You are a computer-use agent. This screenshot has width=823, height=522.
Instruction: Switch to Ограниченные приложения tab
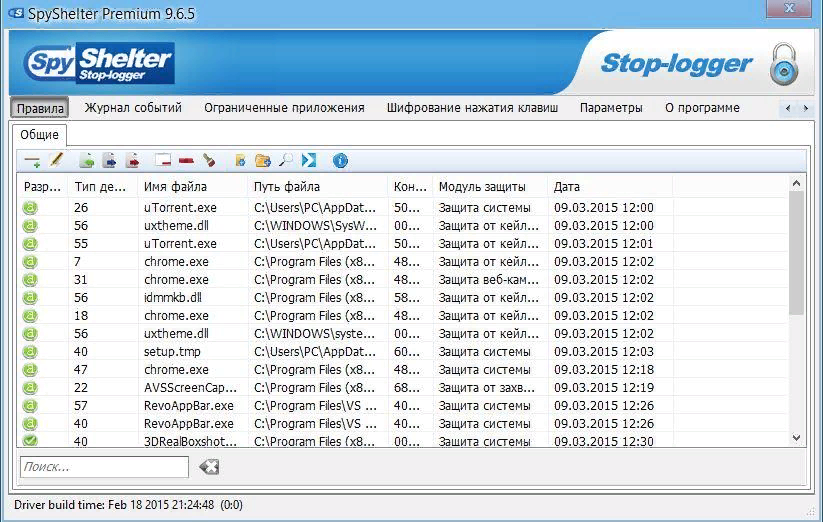point(284,108)
